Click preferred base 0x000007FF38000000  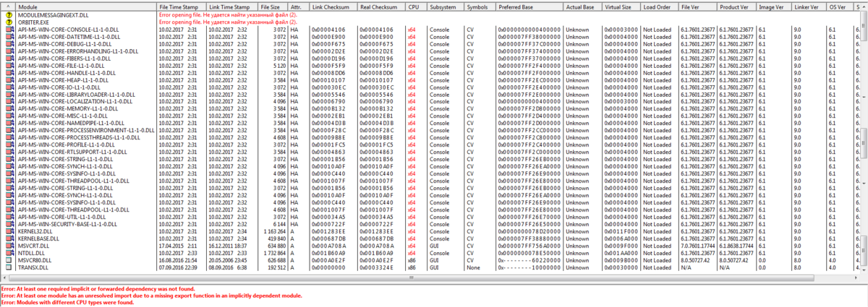coord(529,36)
